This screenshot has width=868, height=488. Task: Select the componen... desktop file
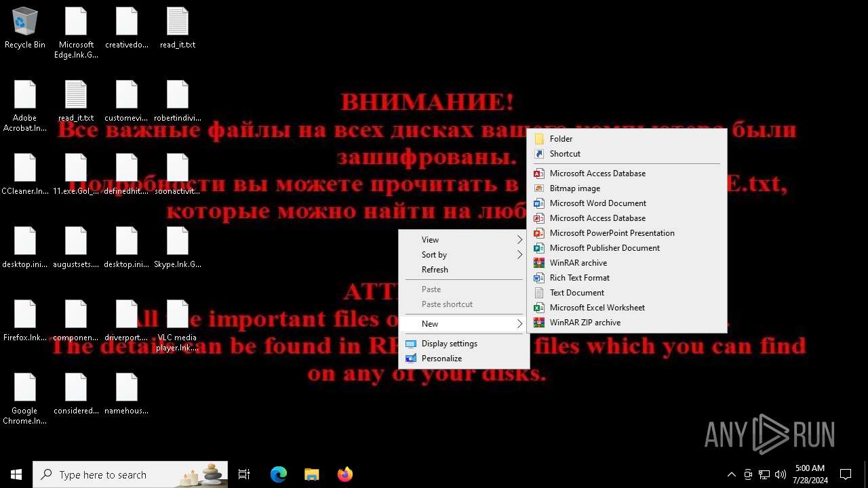(76, 321)
